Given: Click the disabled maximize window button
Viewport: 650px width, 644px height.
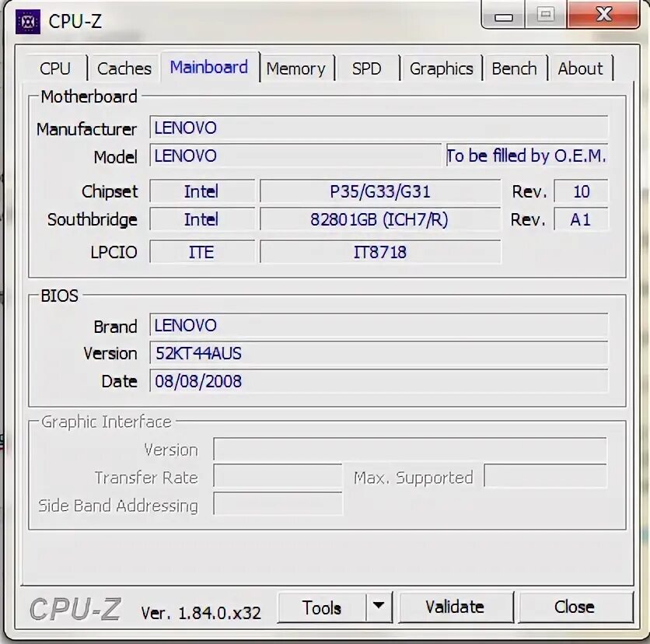Looking at the screenshot, I should 546,15.
